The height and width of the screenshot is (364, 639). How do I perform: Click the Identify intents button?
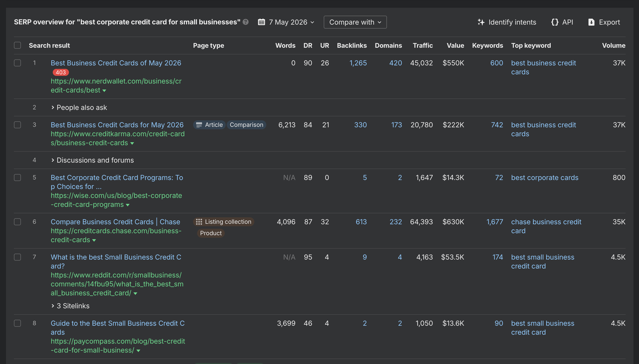point(507,22)
